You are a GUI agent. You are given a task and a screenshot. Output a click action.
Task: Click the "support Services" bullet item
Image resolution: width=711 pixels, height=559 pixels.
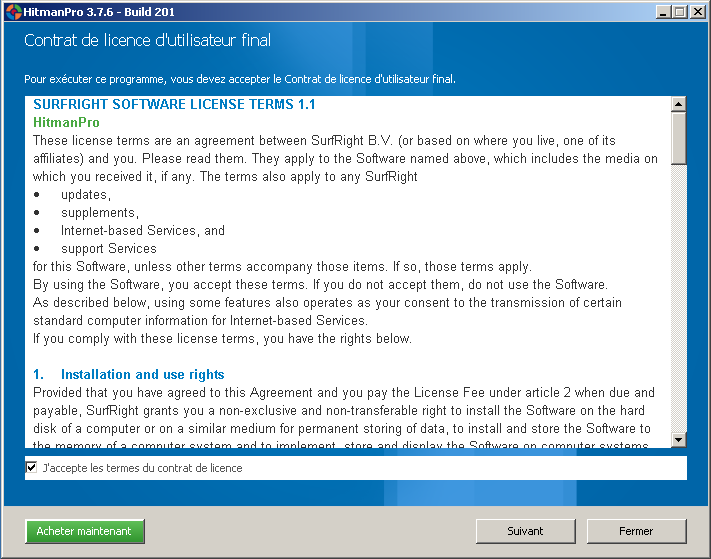pyautogui.click(x=108, y=249)
